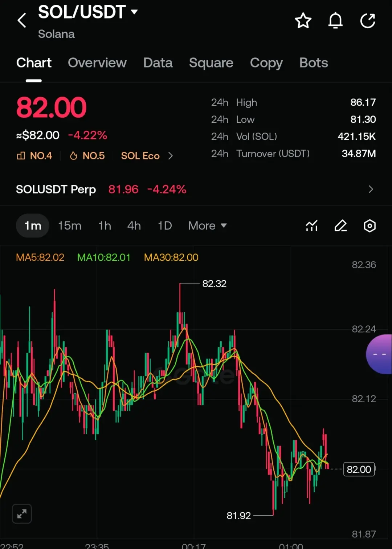Add SOL/USDT to favorites with star icon
The height and width of the screenshot is (549, 392).
pyautogui.click(x=303, y=21)
